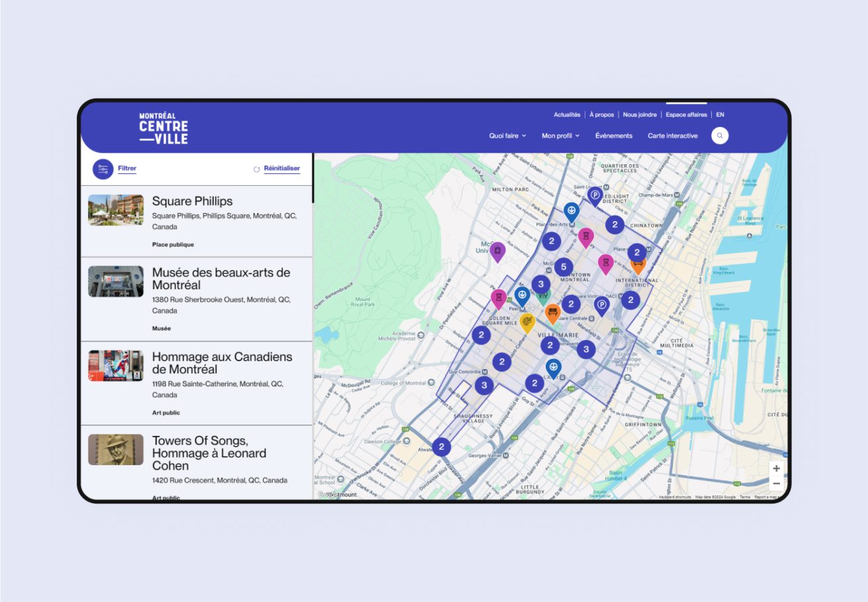The image size is (868, 602).
Task: Select the yellow art palette map pin
Action: pos(527,322)
